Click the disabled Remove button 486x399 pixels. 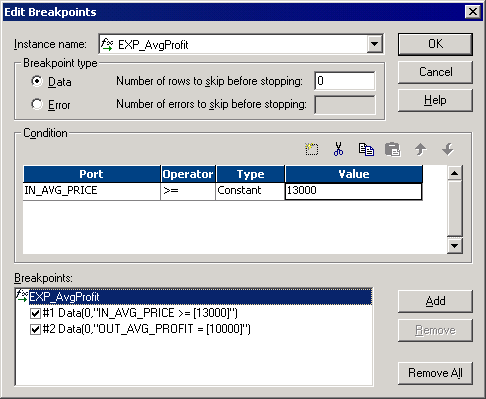[x=435, y=330]
